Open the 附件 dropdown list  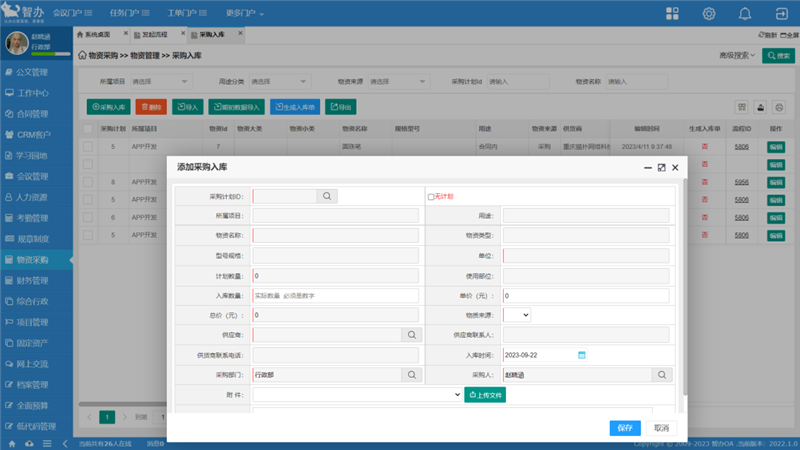coord(357,395)
